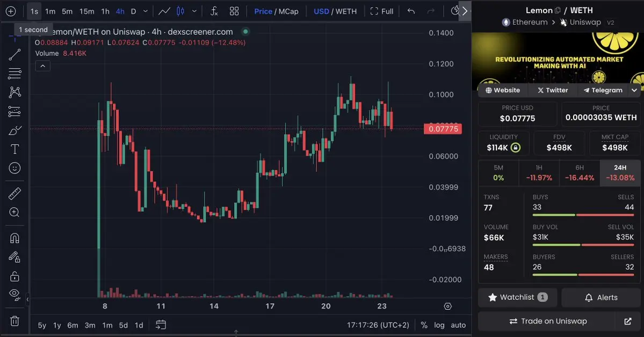
Task: Set date range to 3m
Action: [x=90, y=325]
